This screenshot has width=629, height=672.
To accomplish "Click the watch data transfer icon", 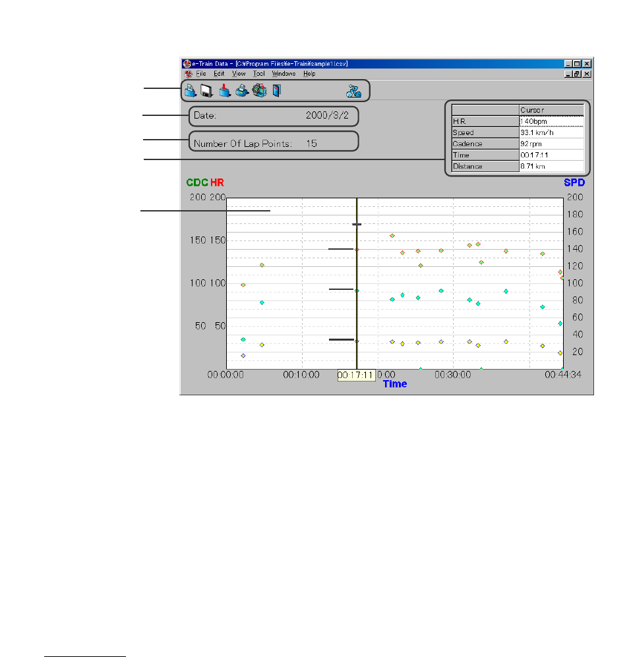I will pyautogui.click(x=259, y=90).
